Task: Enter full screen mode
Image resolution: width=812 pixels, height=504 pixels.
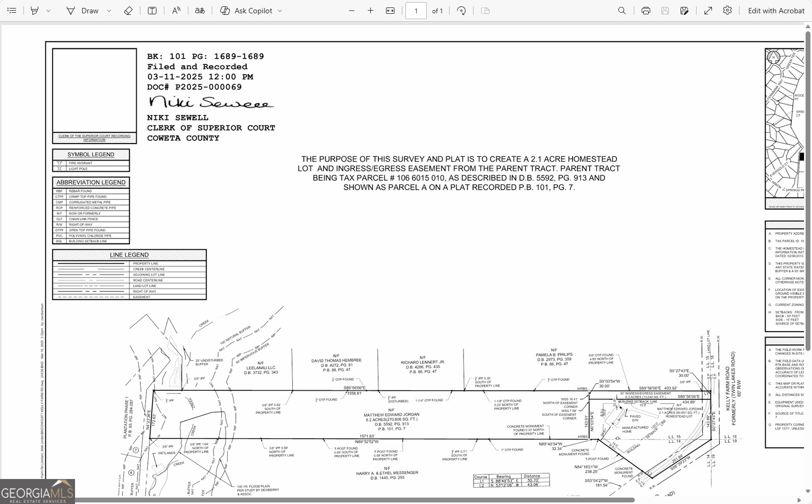Action: tap(708, 11)
